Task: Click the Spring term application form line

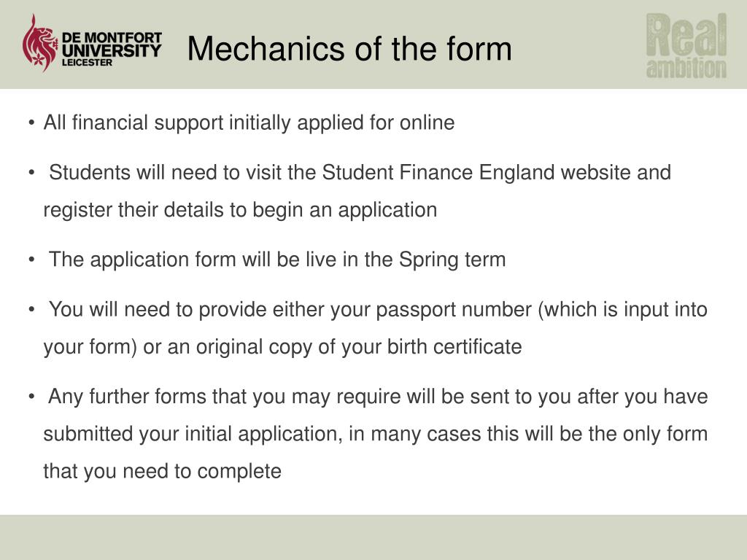Action: [x=276, y=260]
